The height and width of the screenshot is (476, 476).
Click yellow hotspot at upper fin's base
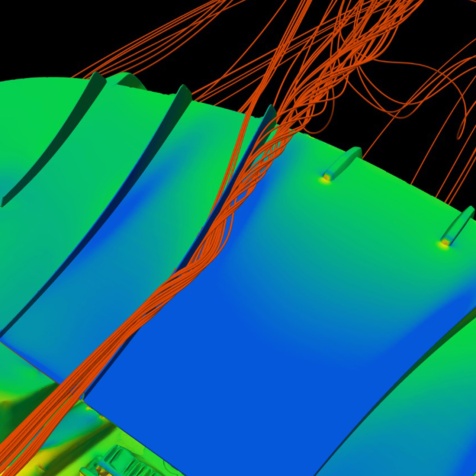[x=327, y=178]
